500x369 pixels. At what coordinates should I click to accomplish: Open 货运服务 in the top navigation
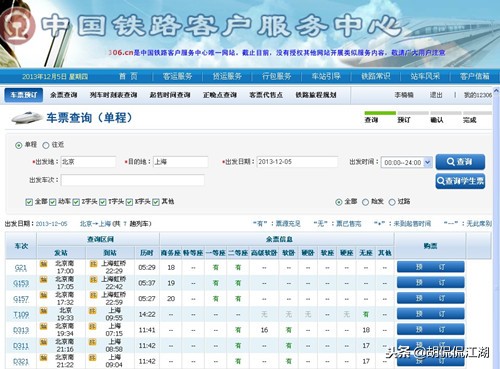pyautogui.click(x=227, y=76)
